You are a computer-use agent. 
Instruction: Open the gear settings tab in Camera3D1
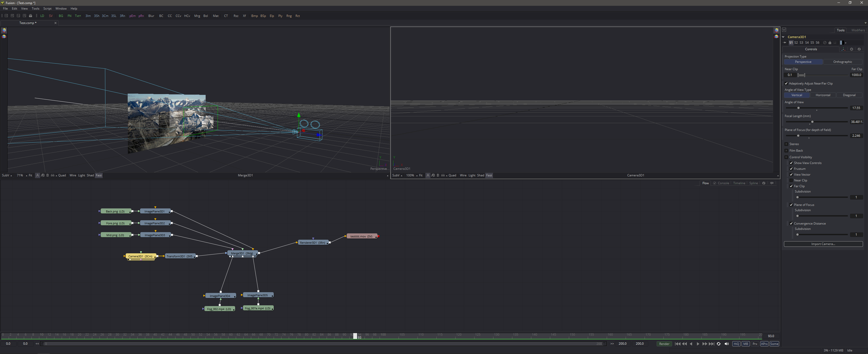tap(852, 49)
